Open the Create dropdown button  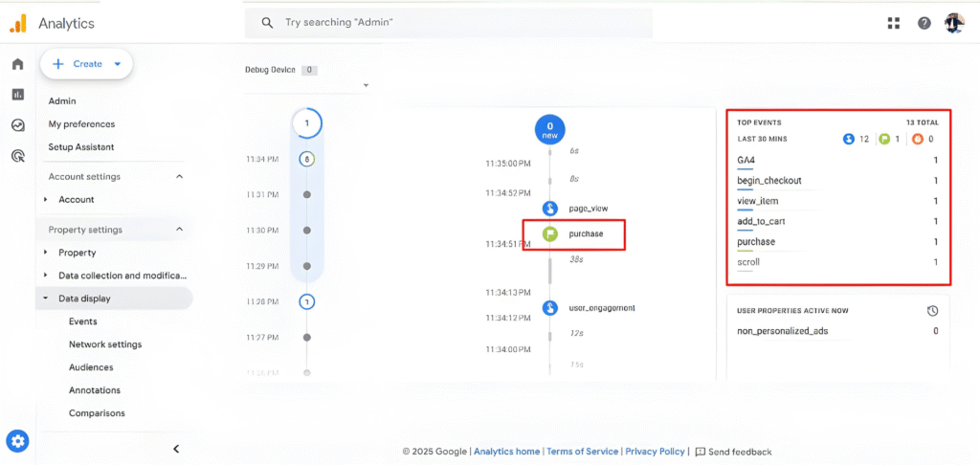tap(86, 64)
